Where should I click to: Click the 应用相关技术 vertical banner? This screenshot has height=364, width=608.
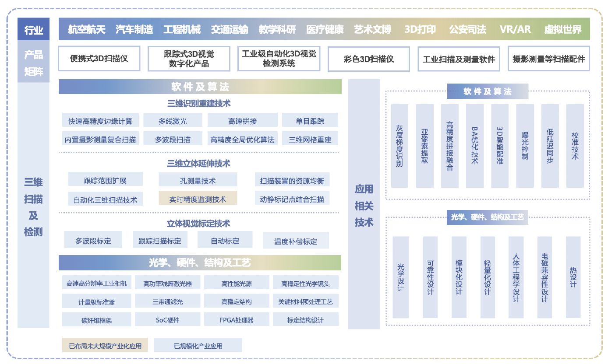364,204
